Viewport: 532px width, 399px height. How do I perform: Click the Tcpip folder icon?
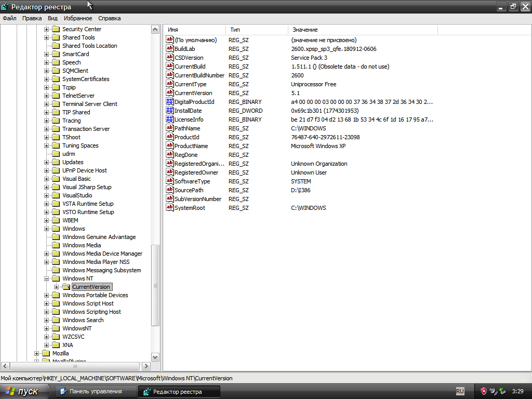coord(56,87)
